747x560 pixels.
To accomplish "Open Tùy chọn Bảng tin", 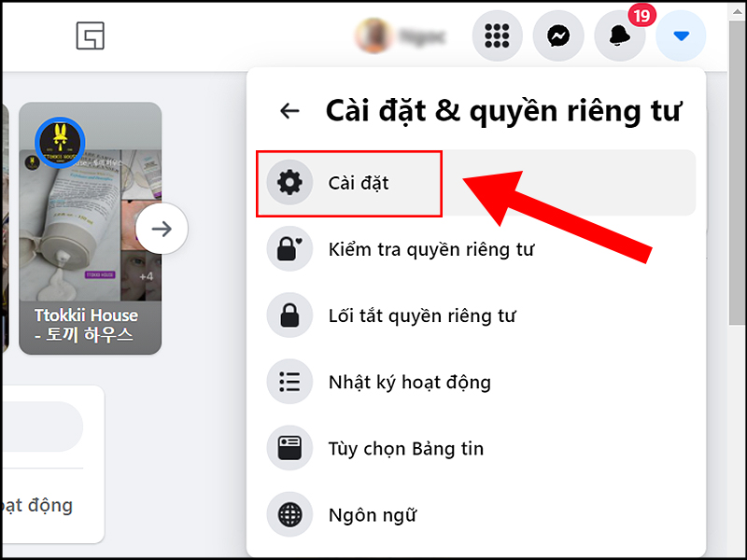I will point(476,448).
